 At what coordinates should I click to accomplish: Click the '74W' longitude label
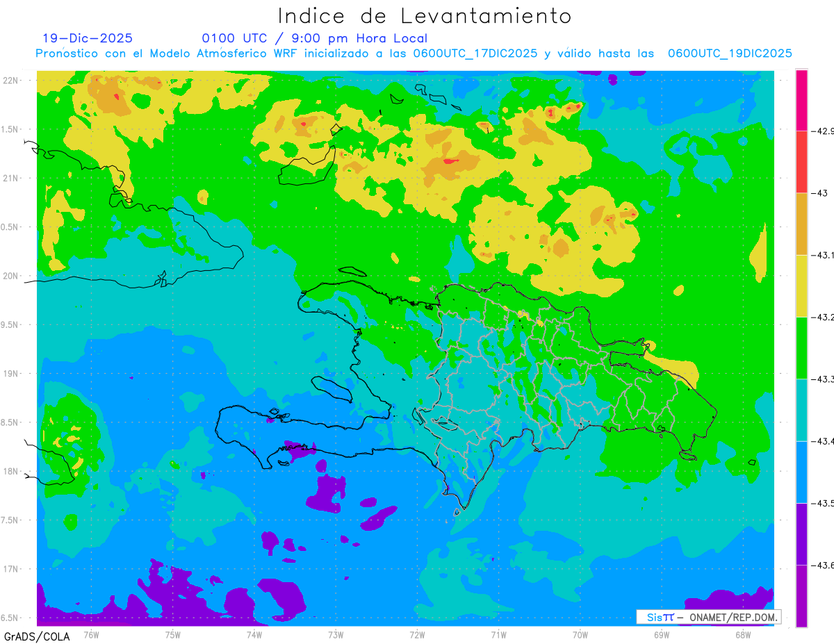point(254,634)
